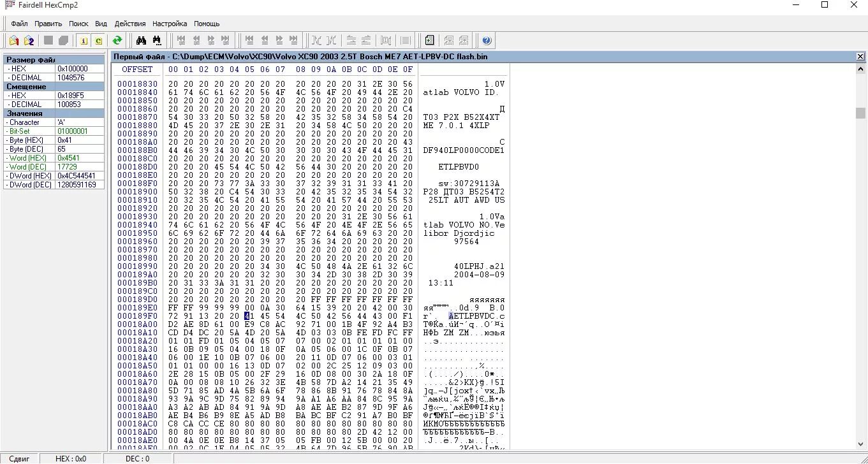Click offset row 000189F0
Image resolution: width=868 pixels, height=464 pixels.
137,316
